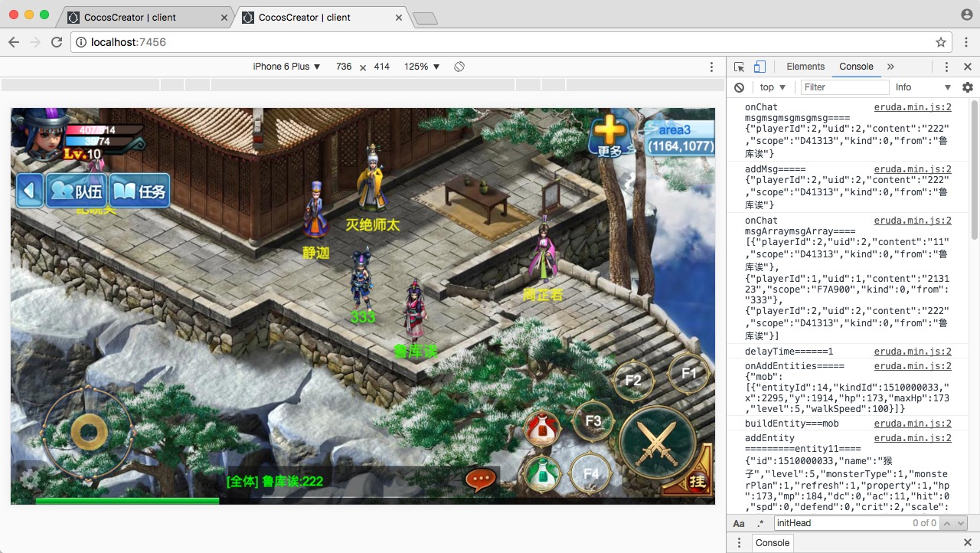Clear the console output
980x553 pixels.
[x=739, y=87]
